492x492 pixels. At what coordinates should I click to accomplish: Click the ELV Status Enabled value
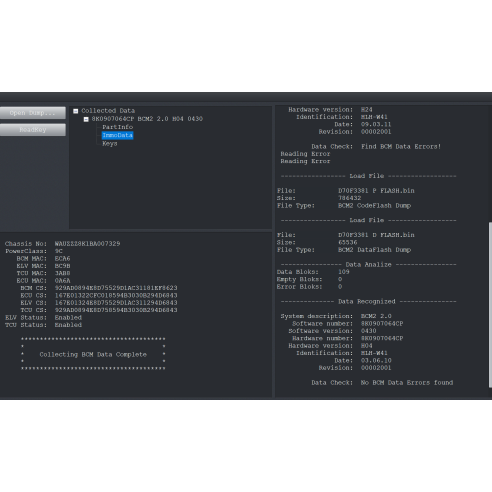point(68,318)
